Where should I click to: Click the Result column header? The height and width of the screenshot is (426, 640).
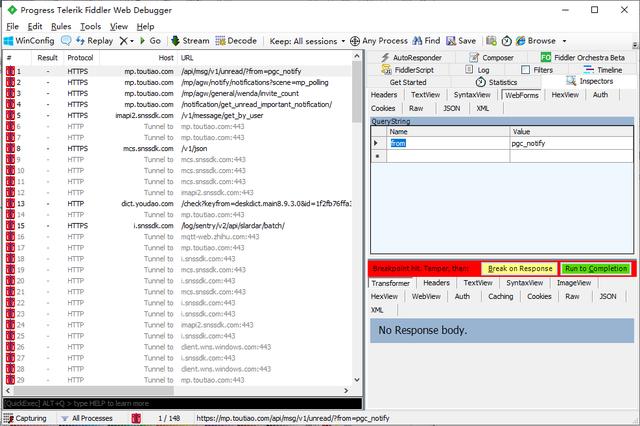(x=47, y=58)
